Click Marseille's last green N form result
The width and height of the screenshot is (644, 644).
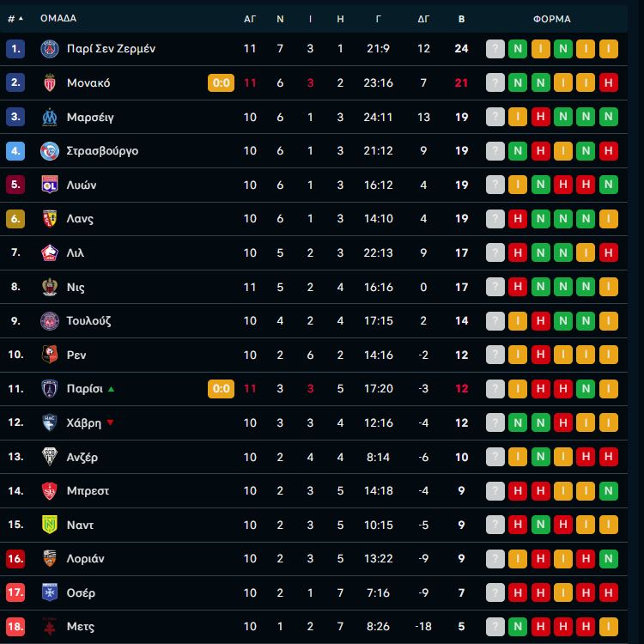[608, 117]
